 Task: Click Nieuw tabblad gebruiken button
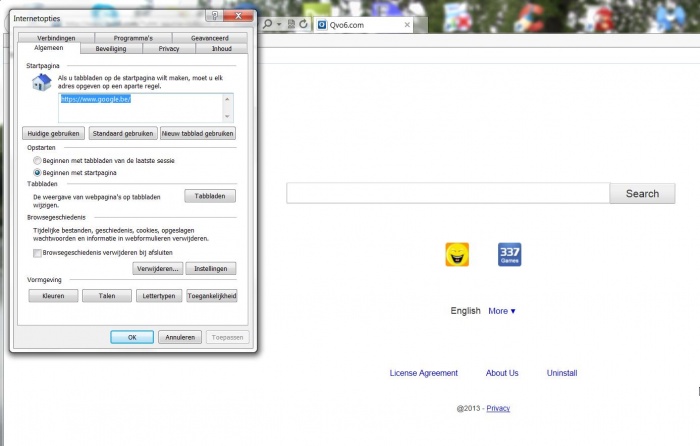(198, 133)
